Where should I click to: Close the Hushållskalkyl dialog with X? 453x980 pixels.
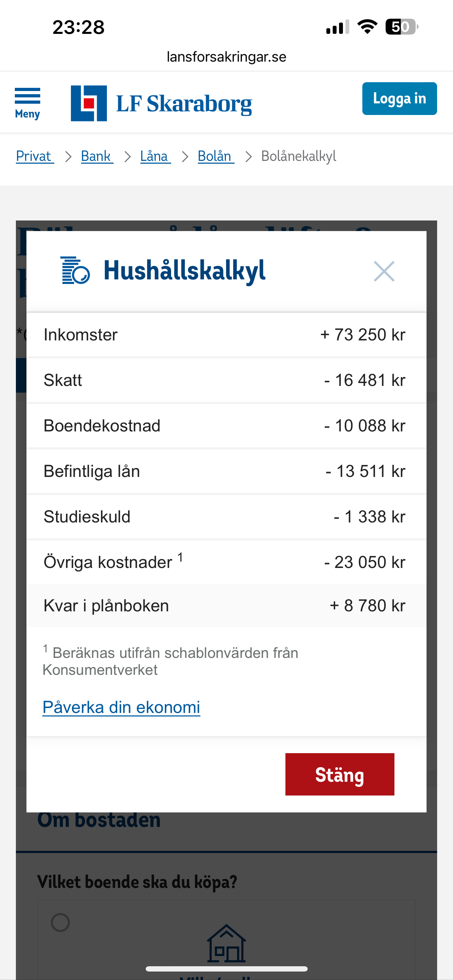(384, 271)
